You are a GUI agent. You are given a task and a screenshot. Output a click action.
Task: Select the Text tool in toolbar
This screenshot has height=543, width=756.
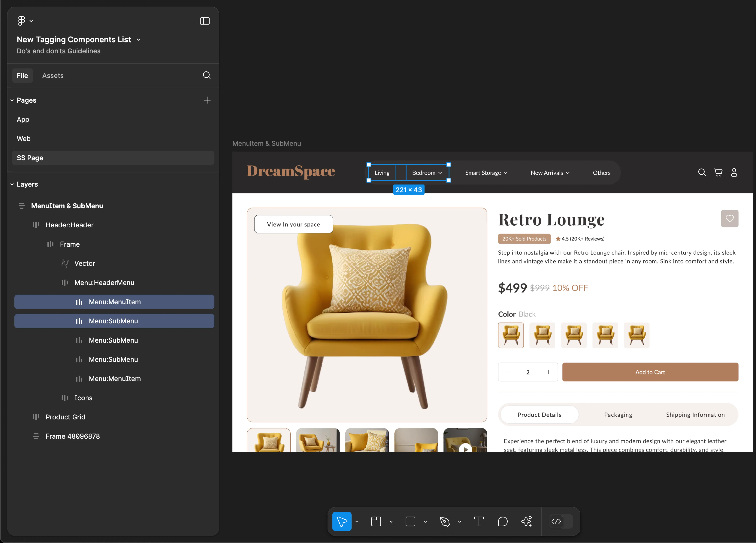tap(479, 521)
